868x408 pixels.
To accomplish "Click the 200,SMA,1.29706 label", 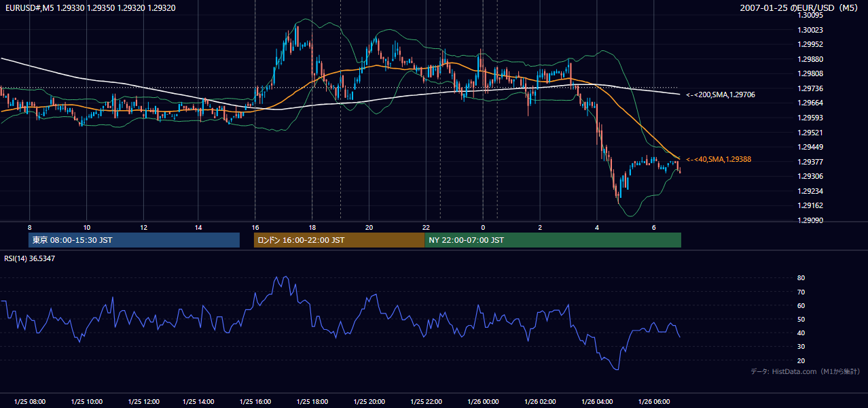I will click(x=721, y=95).
